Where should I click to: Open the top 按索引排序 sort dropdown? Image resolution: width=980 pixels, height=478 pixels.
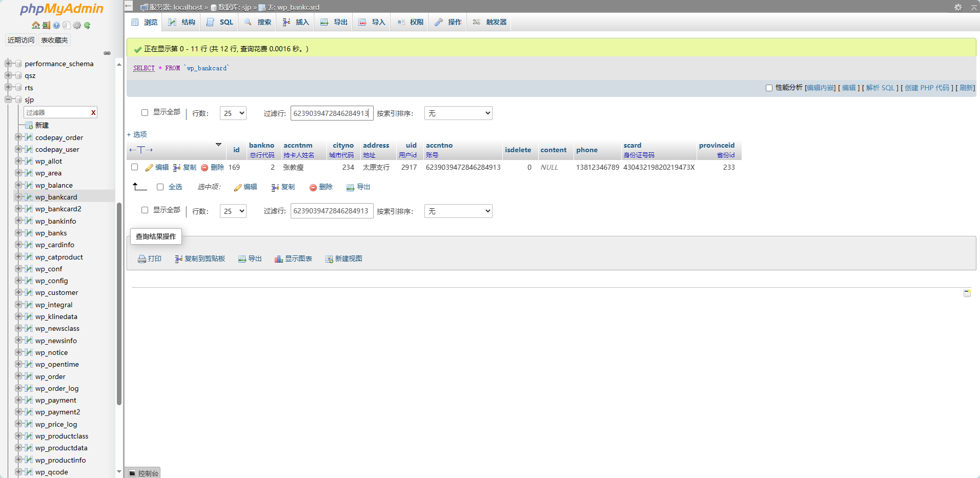click(458, 113)
